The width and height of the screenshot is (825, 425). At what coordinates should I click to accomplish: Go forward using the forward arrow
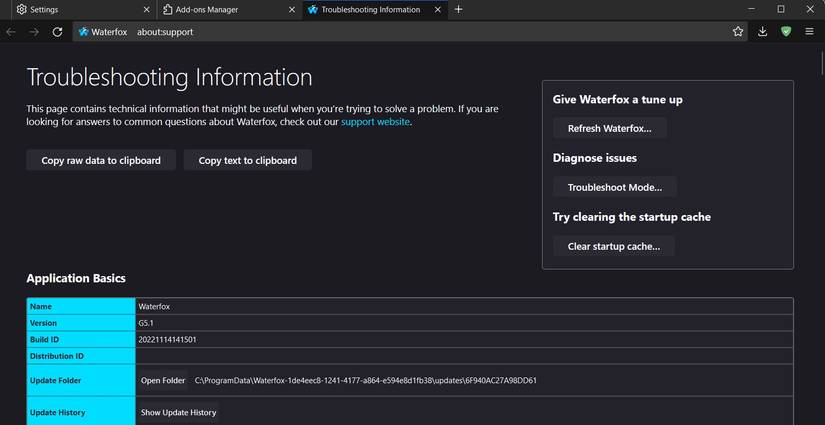(34, 32)
